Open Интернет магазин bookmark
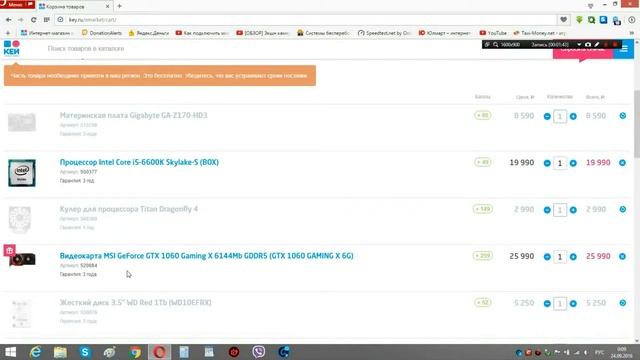The image size is (640, 360). (x=47, y=33)
